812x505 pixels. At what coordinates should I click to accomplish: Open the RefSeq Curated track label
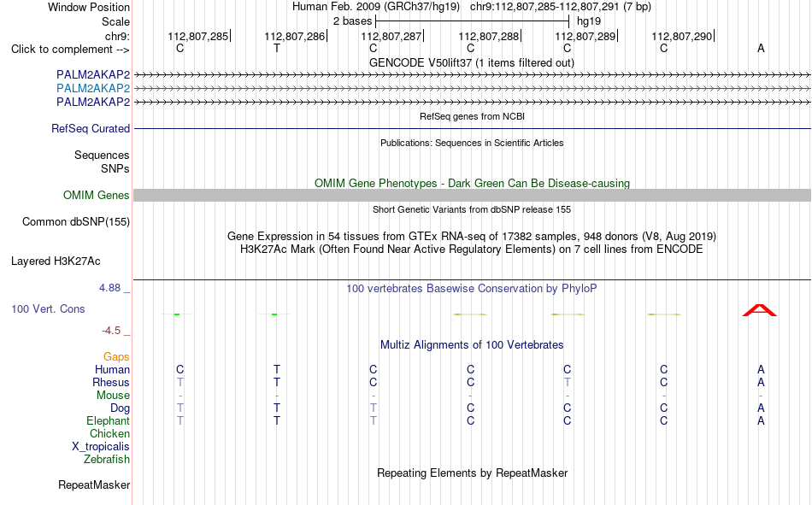tap(91, 128)
